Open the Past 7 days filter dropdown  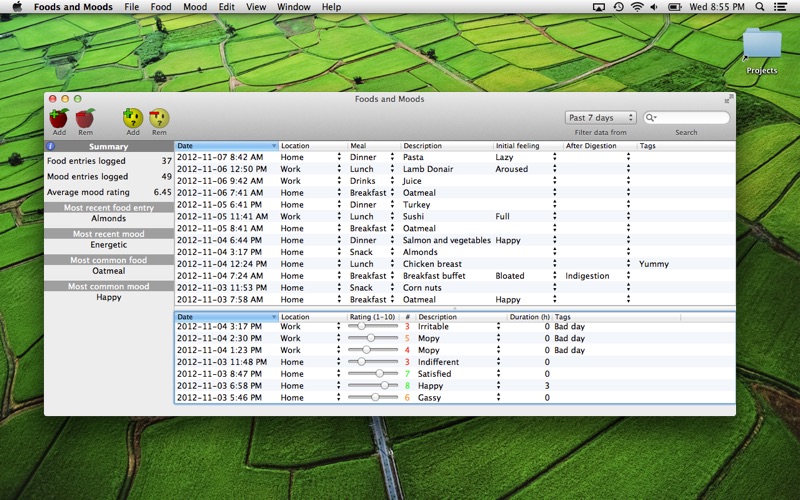coord(601,118)
